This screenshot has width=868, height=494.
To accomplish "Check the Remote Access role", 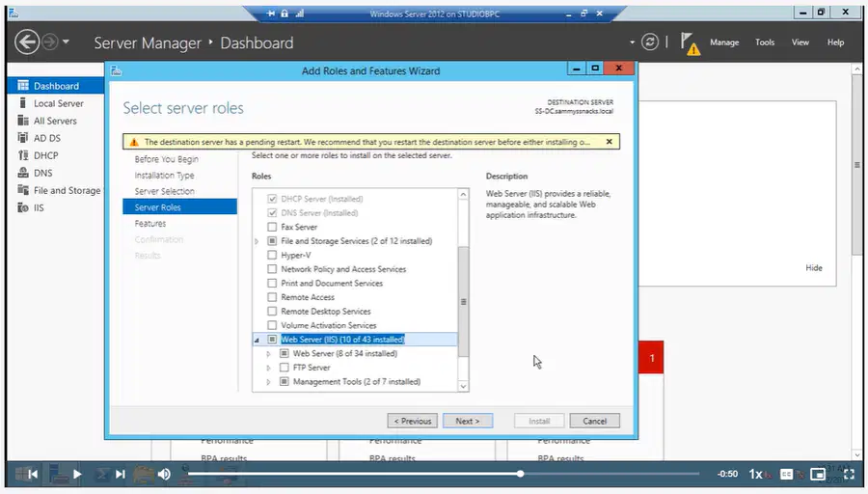I will pyautogui.click(x=272, y=297).
